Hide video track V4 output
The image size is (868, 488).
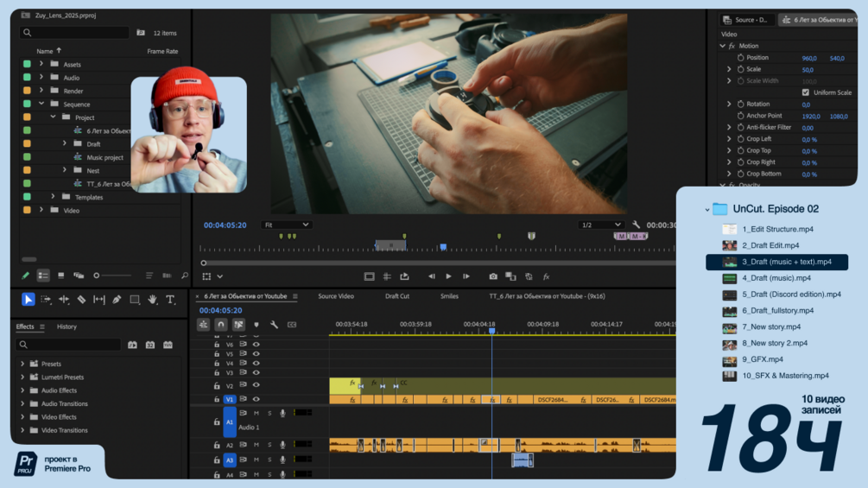257,363
